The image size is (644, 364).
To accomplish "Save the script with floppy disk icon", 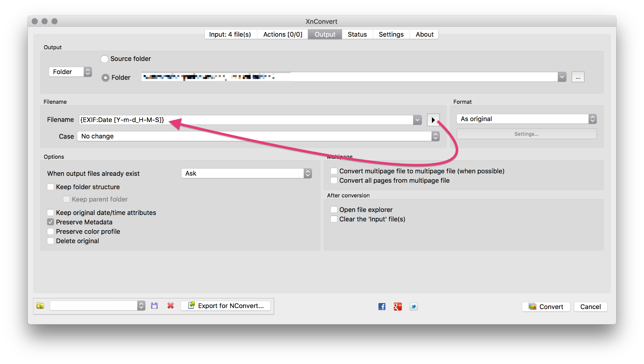I will pyautogui.click(x=154, y=306).
